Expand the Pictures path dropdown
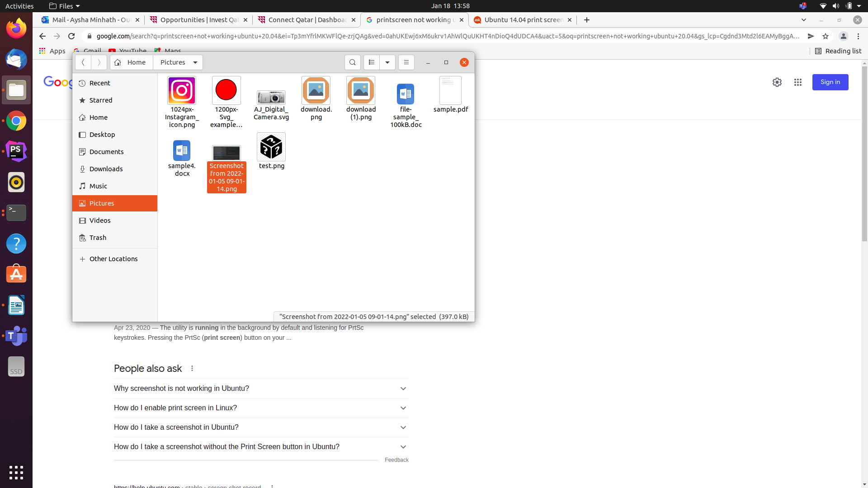The width and height of the screenshot is (868, 488). click(195, 62)
